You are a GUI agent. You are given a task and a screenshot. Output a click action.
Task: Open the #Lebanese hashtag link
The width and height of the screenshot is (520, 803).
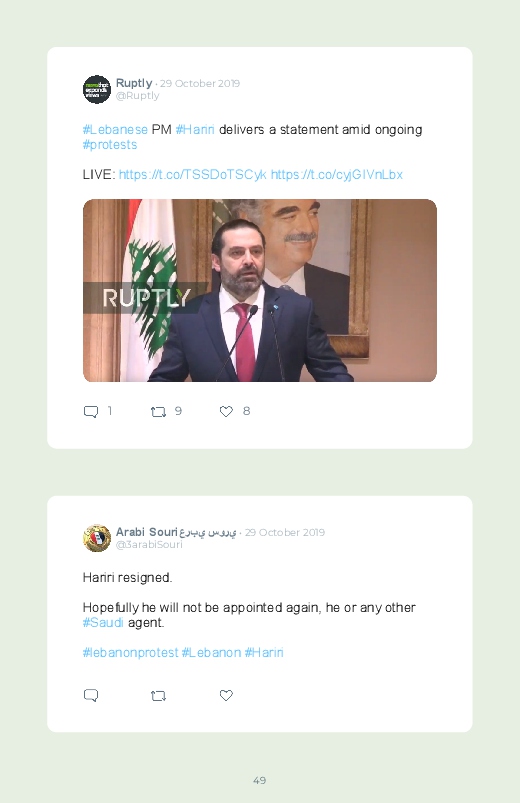[x=115, y=130]
